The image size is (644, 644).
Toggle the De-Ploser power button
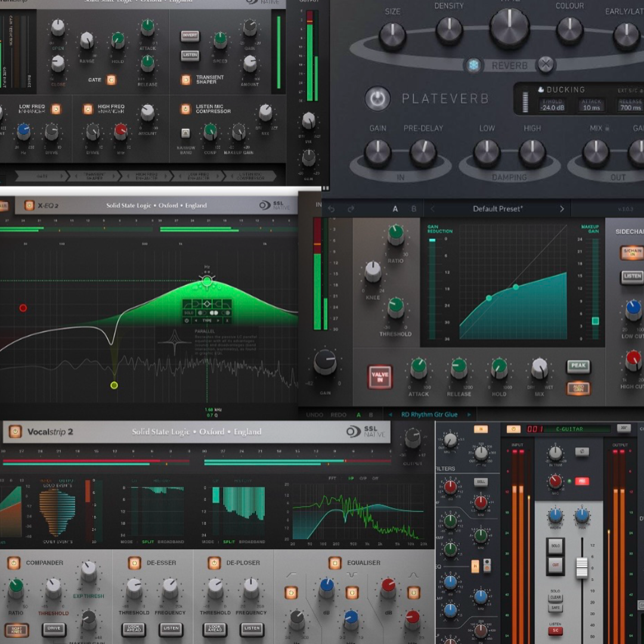point(214,563)
